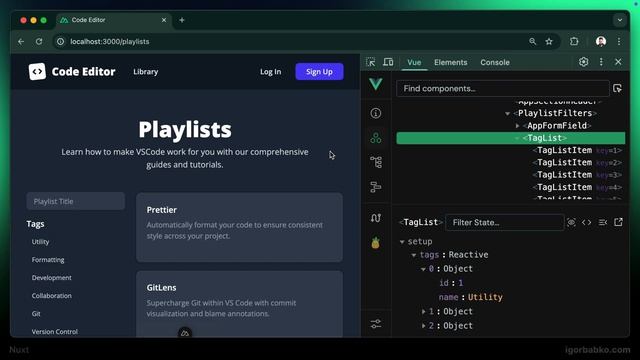The width and height of the screenshot is (640, 360).
Task: Click the select component in page icon
Action: pos(617,89)
